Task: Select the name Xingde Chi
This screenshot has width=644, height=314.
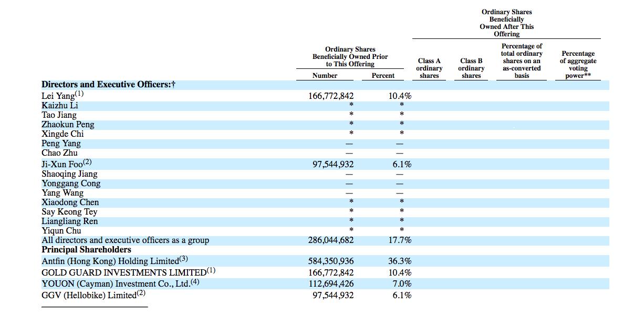Action: [63, 134]
